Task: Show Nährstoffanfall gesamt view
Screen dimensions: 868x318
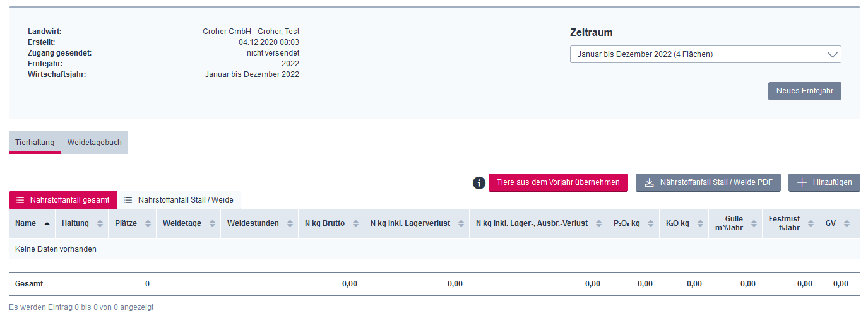Action: pyautogui.click(x=62, y=200)
